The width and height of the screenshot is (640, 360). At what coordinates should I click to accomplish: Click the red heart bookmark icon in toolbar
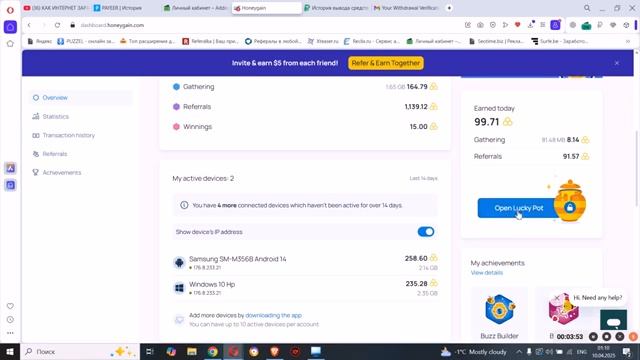518,25
